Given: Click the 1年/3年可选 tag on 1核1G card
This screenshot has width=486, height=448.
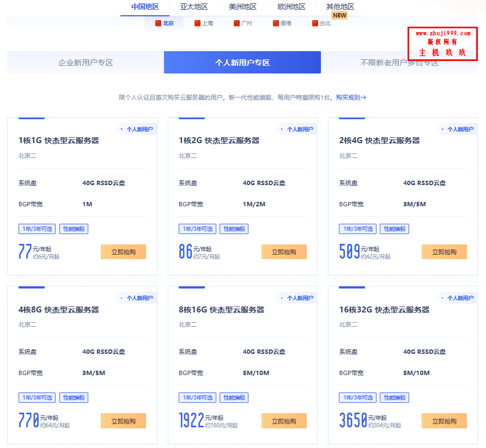Looking at the screenshot, I should pos(37,229).
